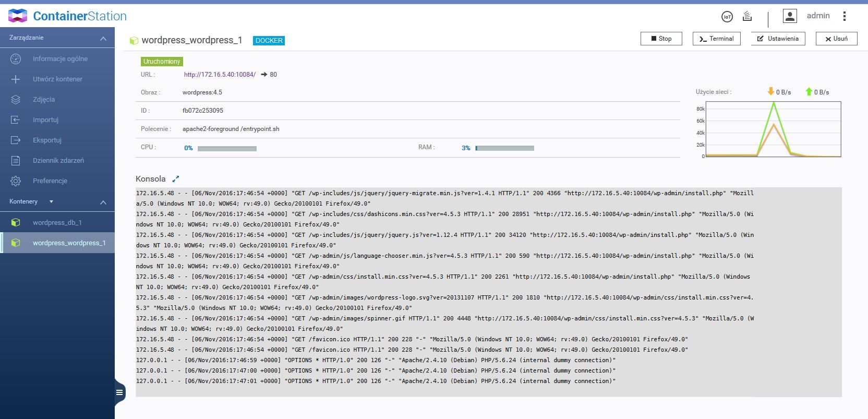The image size is (868, 419).
Task: Select the wordpress_wordpress_1 container
Action: pos(57,243)
